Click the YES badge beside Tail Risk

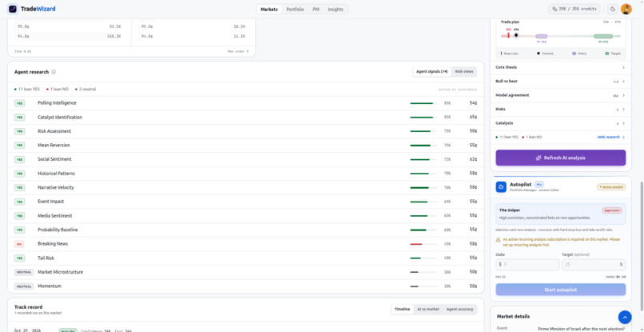(19, 258)
